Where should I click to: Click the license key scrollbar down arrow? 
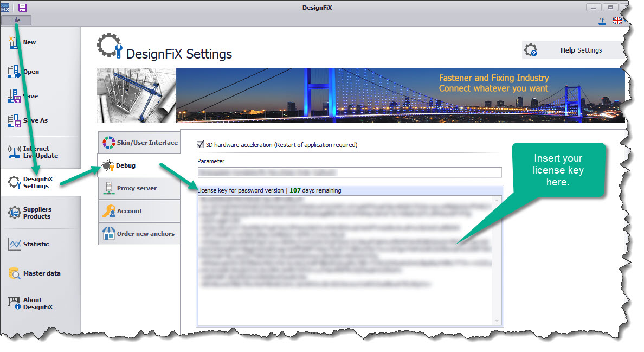pos(497,321)
